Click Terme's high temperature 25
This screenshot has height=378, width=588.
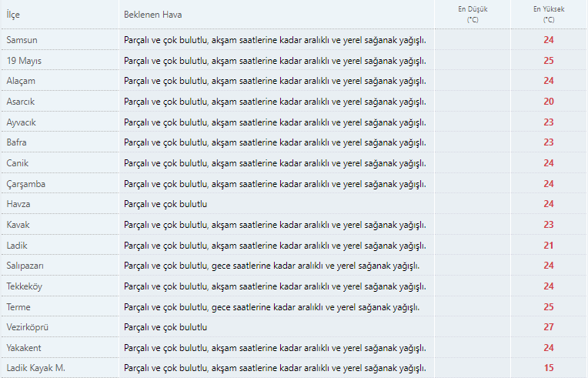549,307
